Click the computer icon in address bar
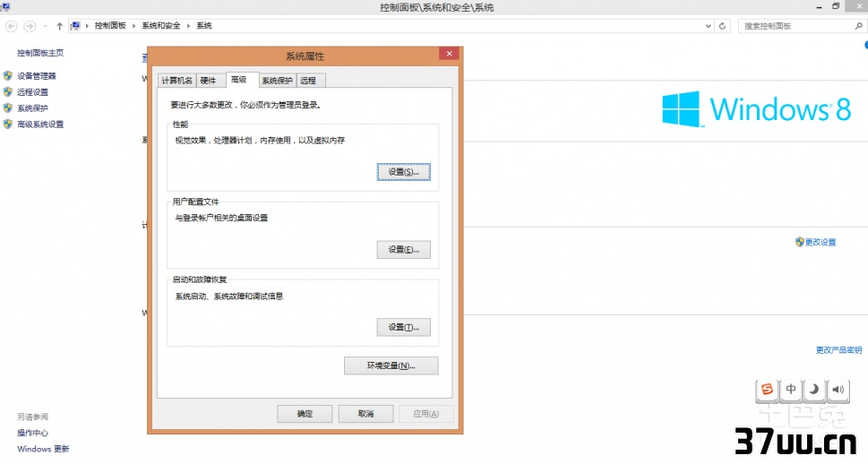The image size is (868, 464). 76,25
